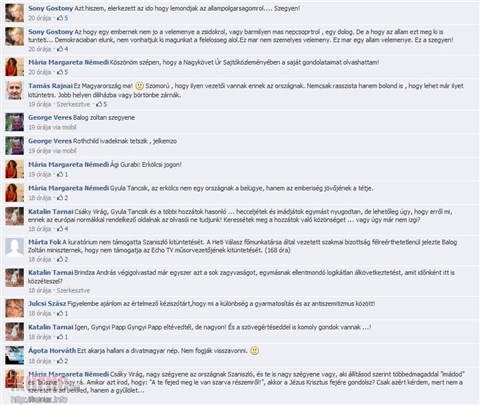480x405 pixels.
Task: Open Katalin Tarnai's name on the Gyngyi Papp comment
Action: coord(50,327)
